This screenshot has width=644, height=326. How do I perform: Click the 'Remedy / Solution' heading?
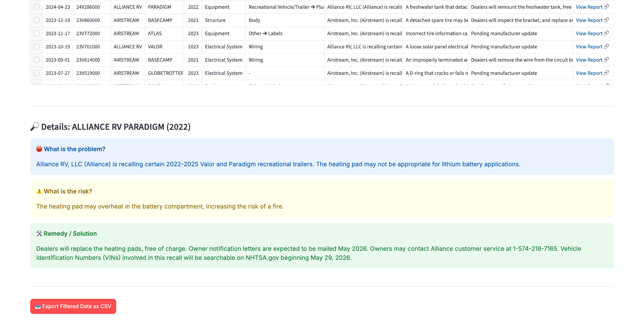point(70,233)
